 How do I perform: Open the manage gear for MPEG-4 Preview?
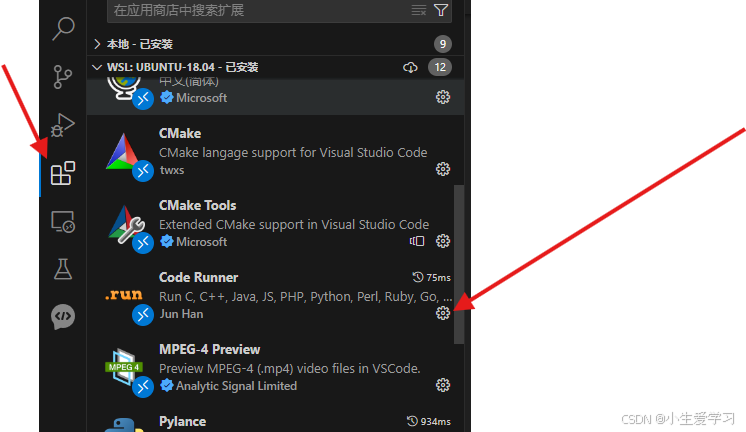[443, 385]
